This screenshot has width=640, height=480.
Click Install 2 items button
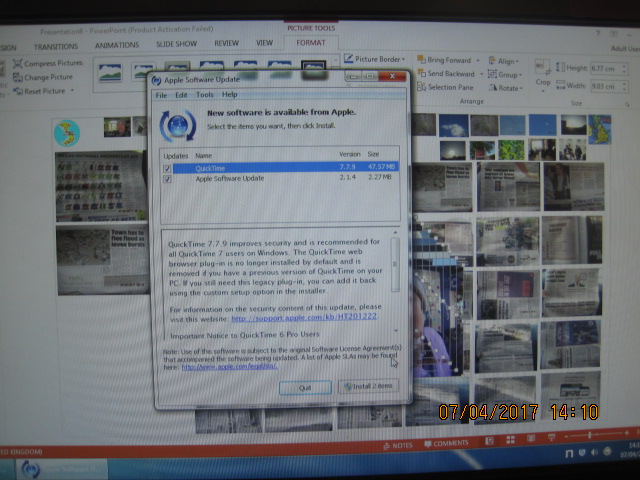[x=369, y=386]
